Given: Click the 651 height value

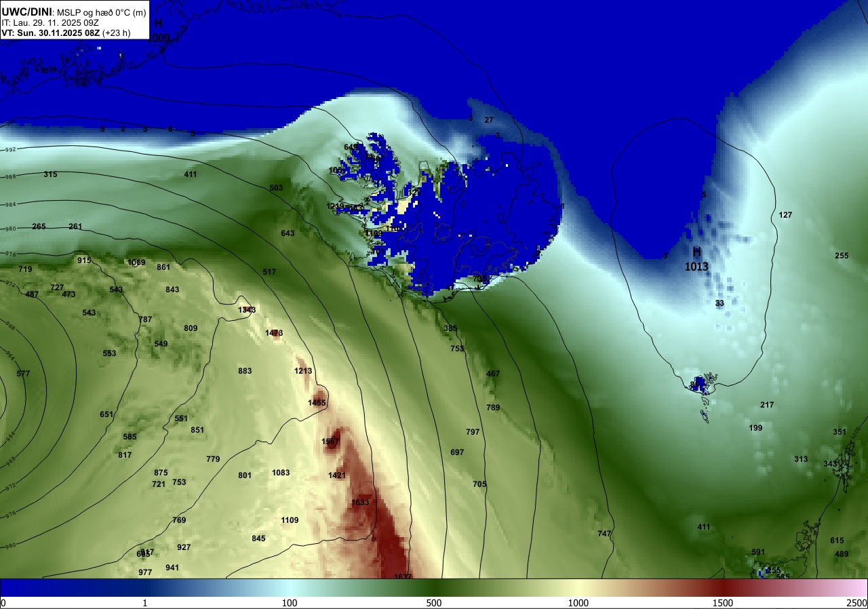Looking at the screenshot, I should (106, 414).
